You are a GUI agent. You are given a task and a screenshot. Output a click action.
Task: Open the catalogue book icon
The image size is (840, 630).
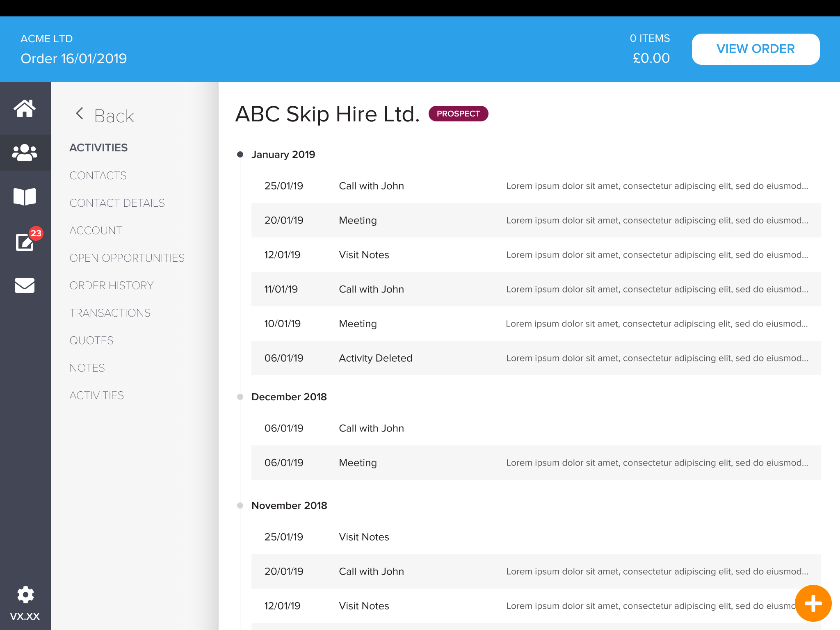pos(25,197)
